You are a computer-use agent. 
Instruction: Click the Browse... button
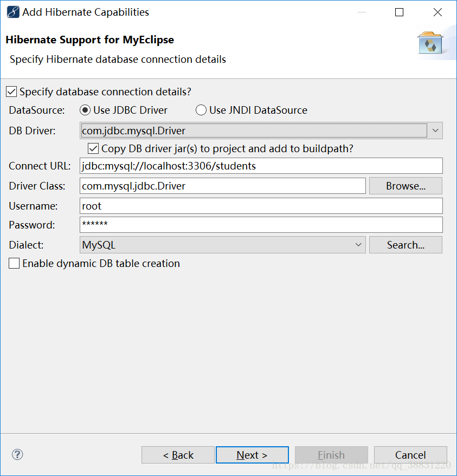click(x=405, y=186)
